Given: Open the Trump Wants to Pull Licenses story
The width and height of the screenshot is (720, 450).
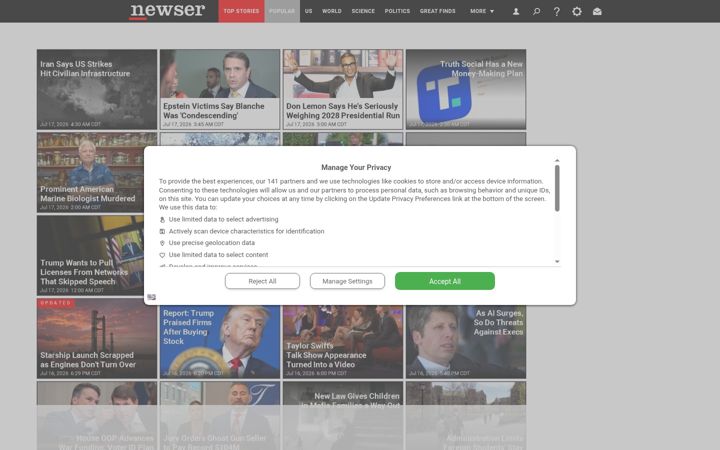Looking at the screenshot, I should [x=90, y=256].
